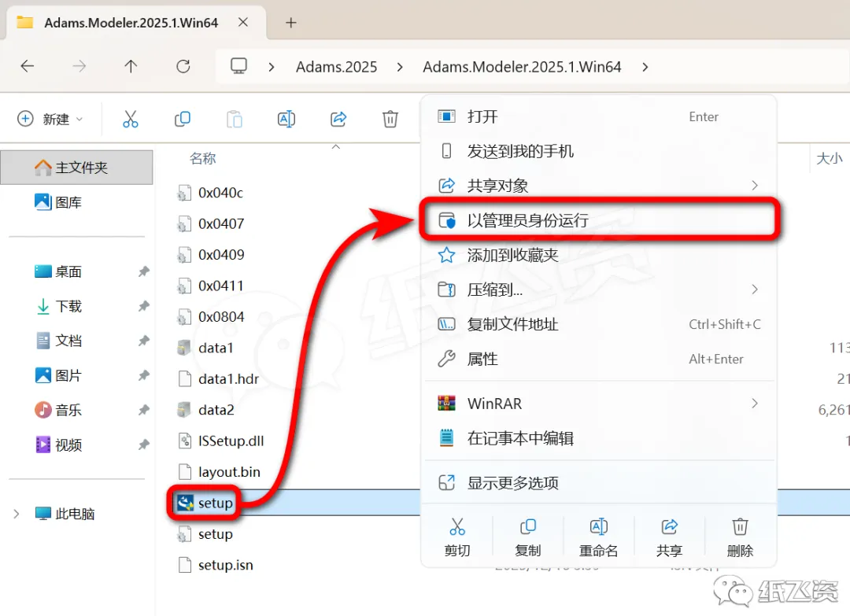The width and height of the screenshot is (850, 616).
Task: Refresh the current folder view
Action: pos(183,66)
